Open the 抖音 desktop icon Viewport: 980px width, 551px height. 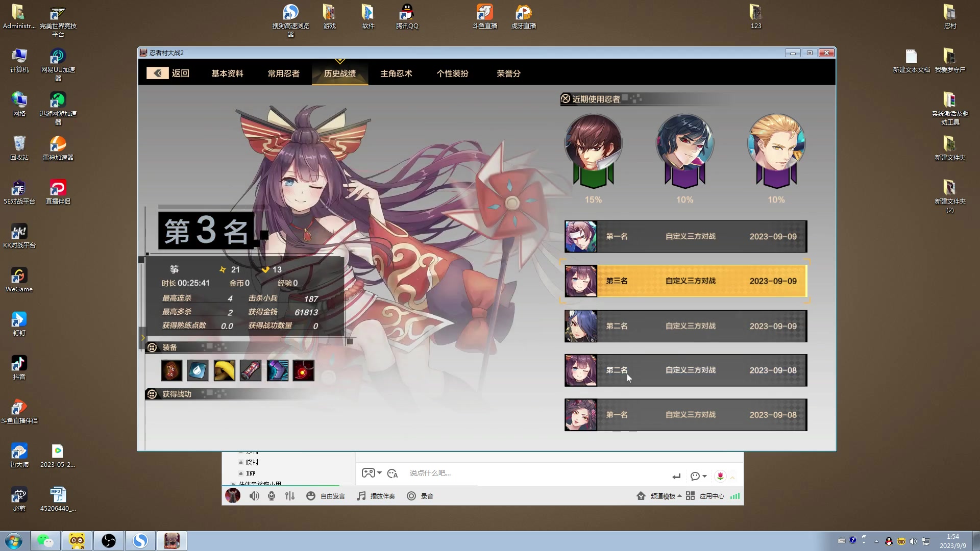pos(19,367)
